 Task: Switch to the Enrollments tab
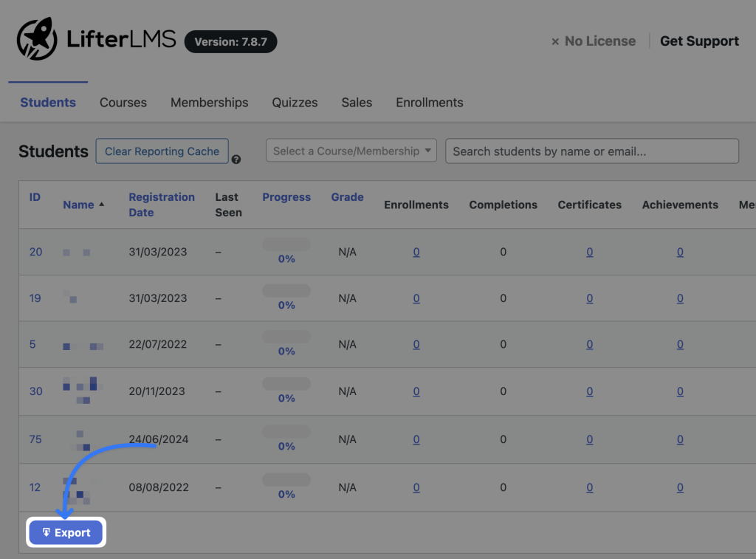(429, 102)
